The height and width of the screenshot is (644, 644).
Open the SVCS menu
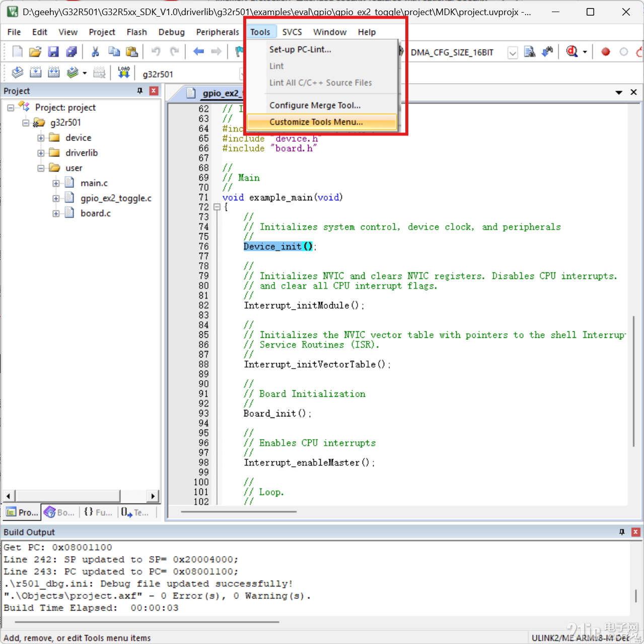point(292,32)
